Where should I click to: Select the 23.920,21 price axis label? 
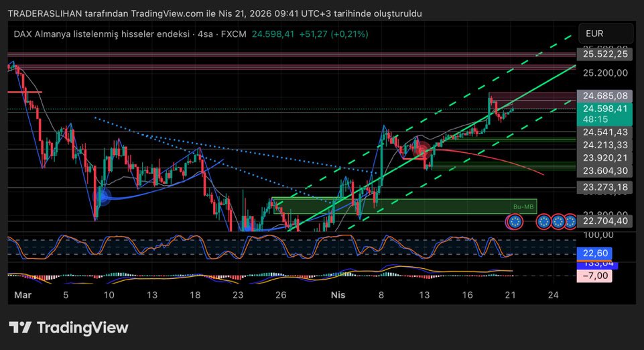[604, 158]
